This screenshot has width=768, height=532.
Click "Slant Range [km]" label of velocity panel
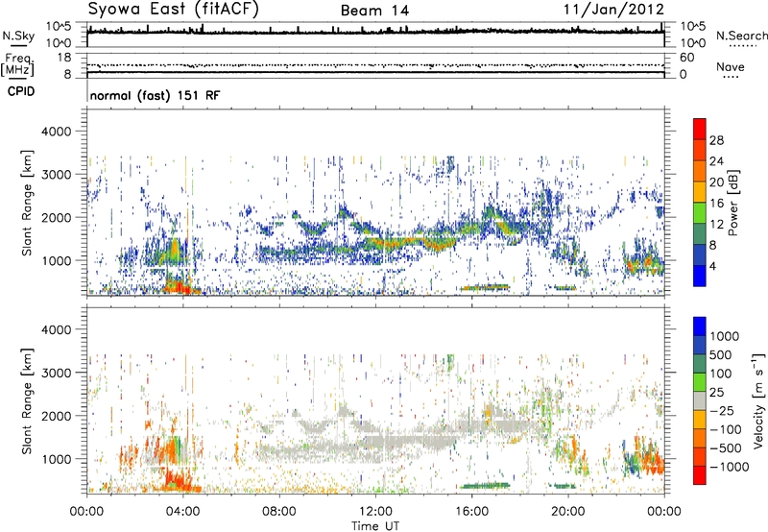click(x=27, y=401)
